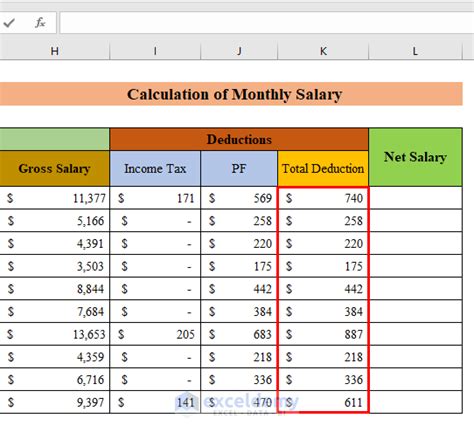
Task: Select empty Net Salary cell in 11,377 row
Action: coord(415,198)
